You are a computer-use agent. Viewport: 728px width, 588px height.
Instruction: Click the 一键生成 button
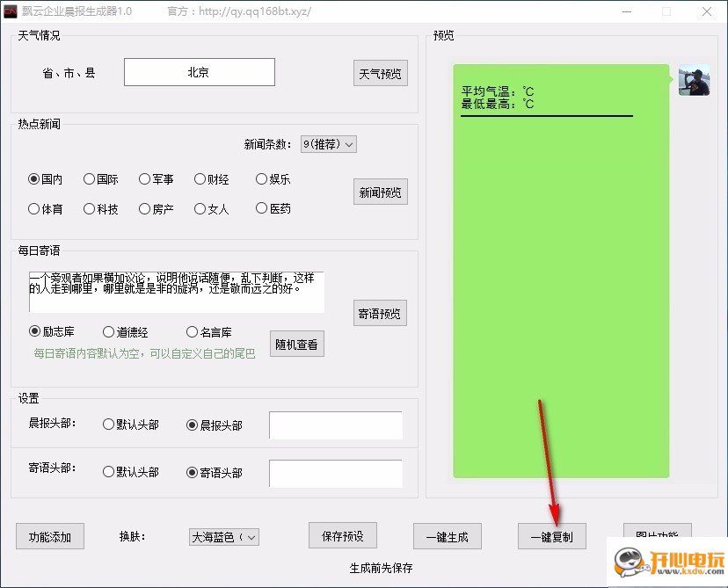coord(448,536)
